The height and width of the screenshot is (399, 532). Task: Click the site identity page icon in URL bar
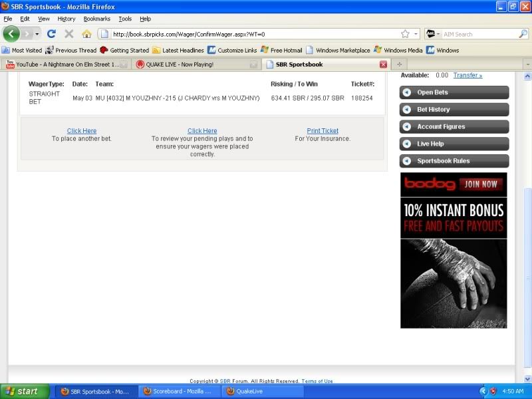pos(105,34)
